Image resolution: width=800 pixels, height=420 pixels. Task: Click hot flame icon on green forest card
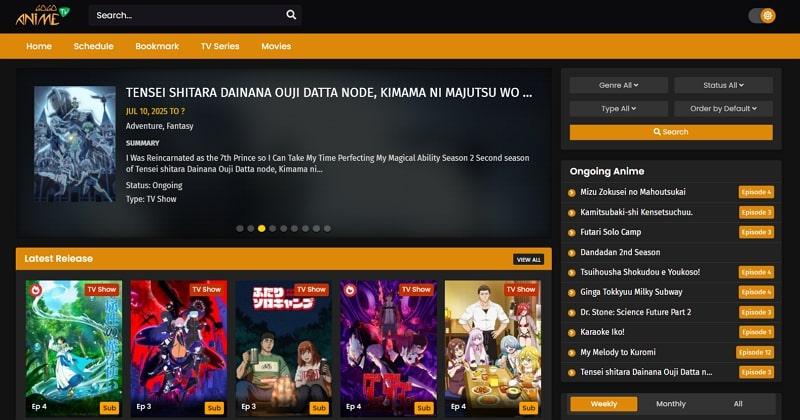(36, 290)
